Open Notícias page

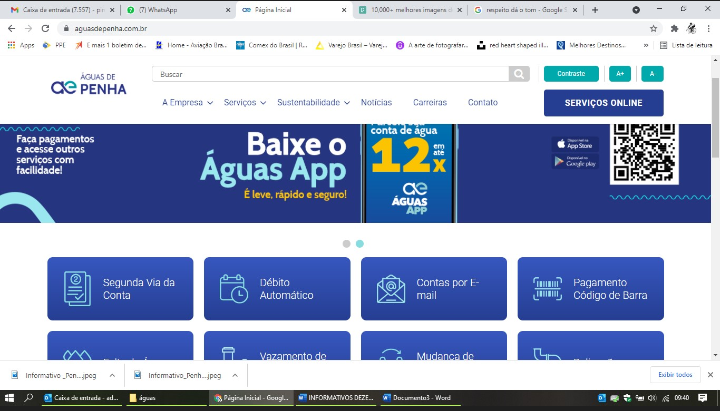377,102
